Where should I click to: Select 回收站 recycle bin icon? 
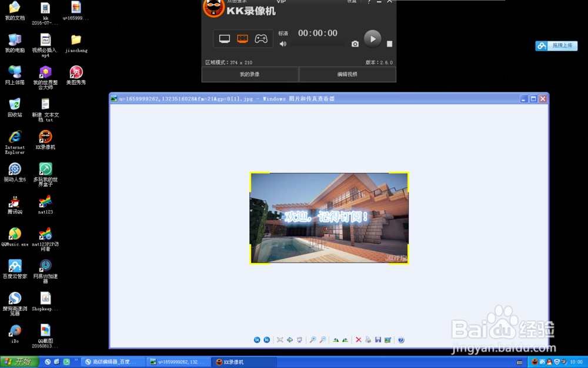[x=15, y=107]
